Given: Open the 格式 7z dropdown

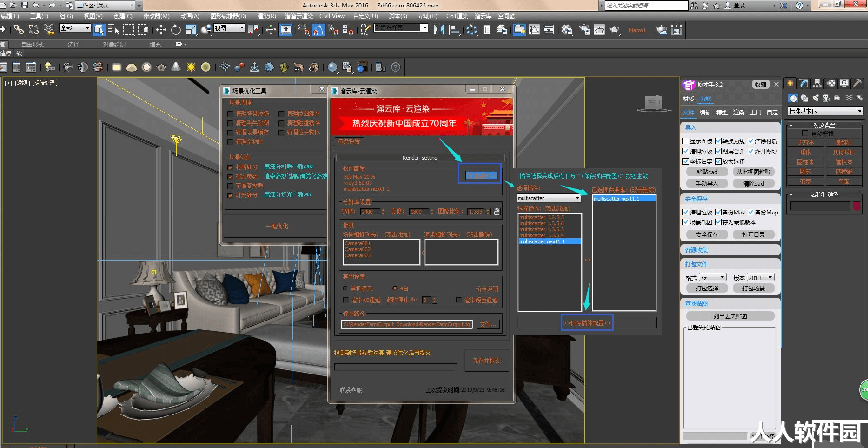Looking at the screenshot, I should (712, 278).
